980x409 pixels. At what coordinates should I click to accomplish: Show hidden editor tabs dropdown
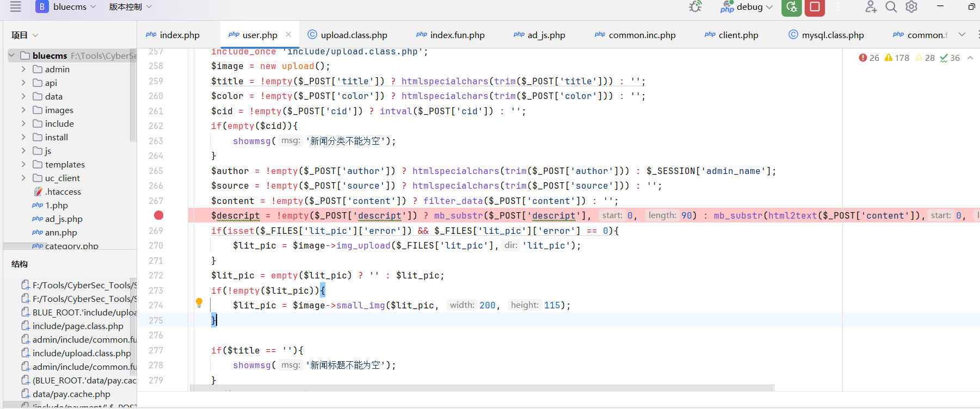[961, 35]
